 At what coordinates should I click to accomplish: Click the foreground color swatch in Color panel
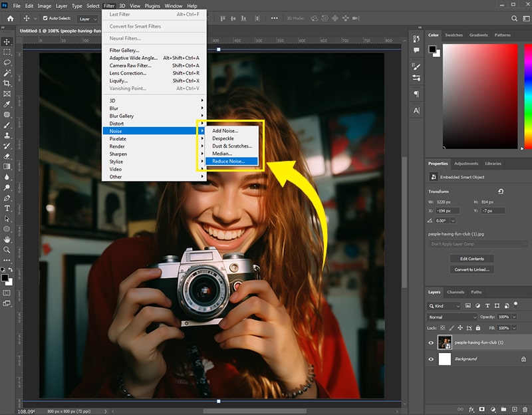pyautogui.click(x=432, y=49)
